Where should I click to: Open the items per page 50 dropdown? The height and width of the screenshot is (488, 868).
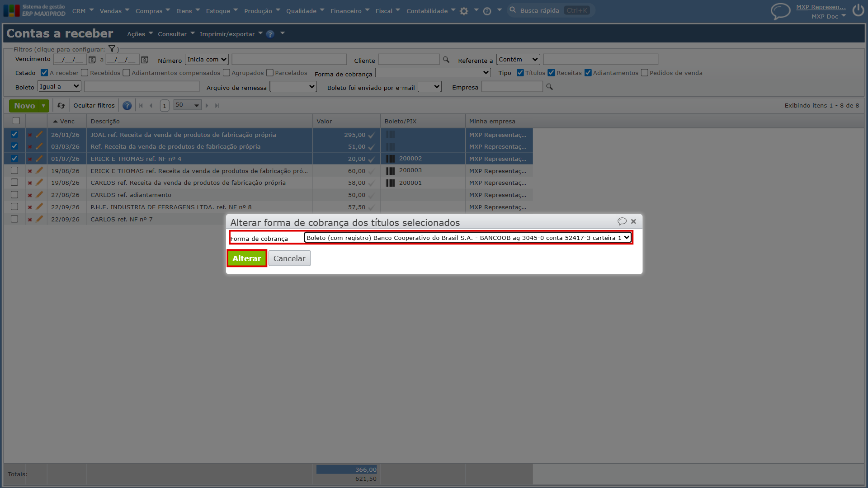187,105
